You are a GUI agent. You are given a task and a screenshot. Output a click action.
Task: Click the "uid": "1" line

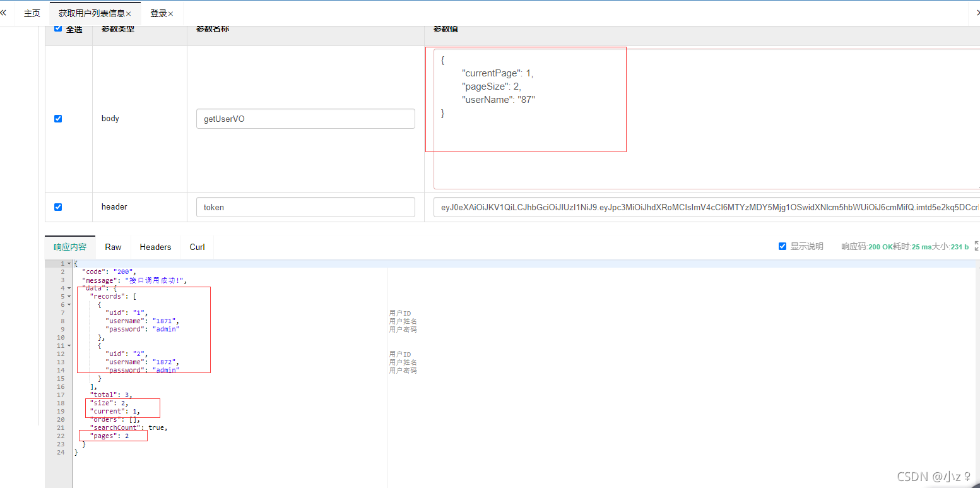point(126,312)
